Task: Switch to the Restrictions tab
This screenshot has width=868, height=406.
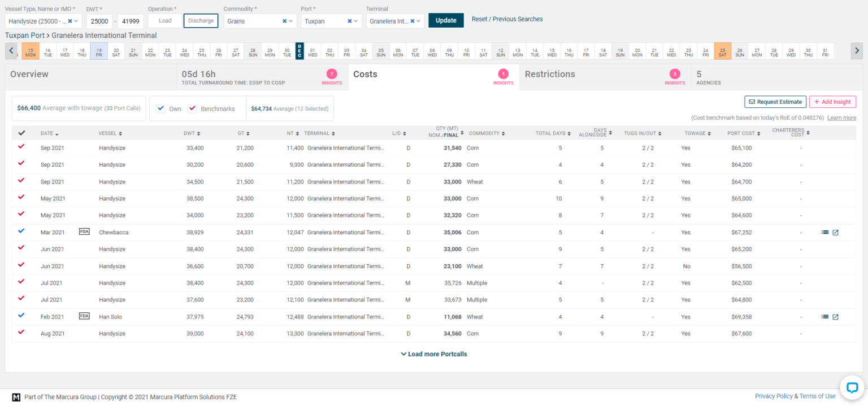Action: (549, 74)
